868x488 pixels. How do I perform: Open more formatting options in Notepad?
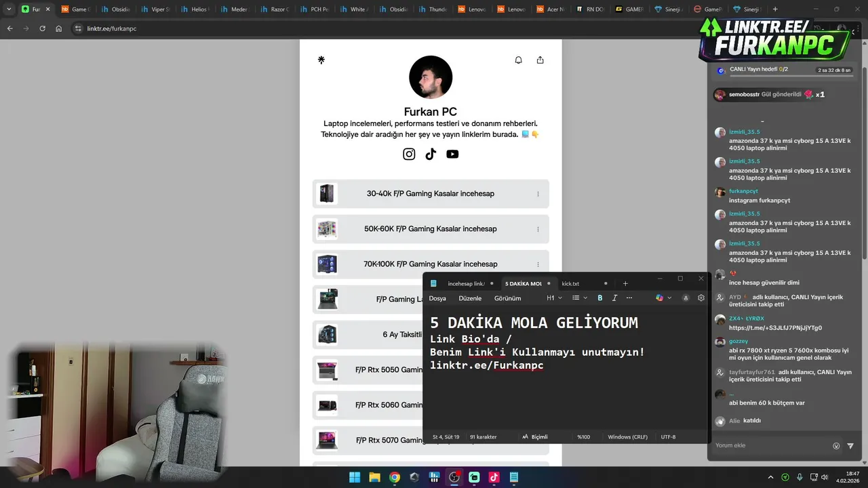coord(629,298)
